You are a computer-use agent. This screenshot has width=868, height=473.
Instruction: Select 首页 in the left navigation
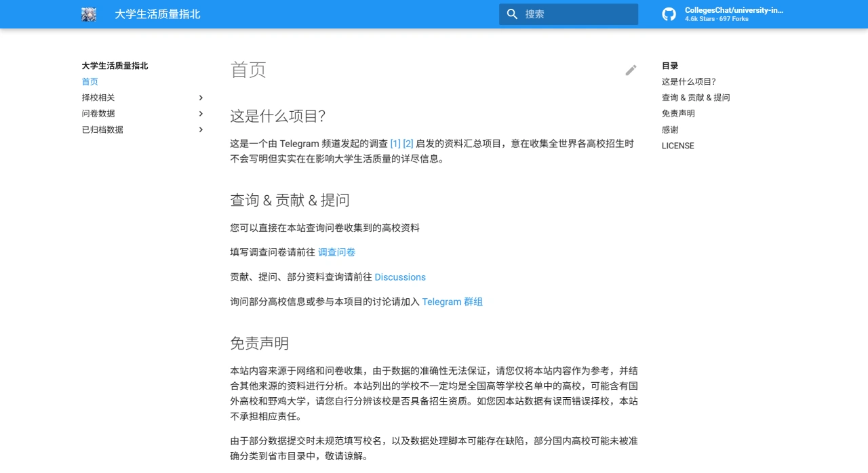click(x=90, y=81)
